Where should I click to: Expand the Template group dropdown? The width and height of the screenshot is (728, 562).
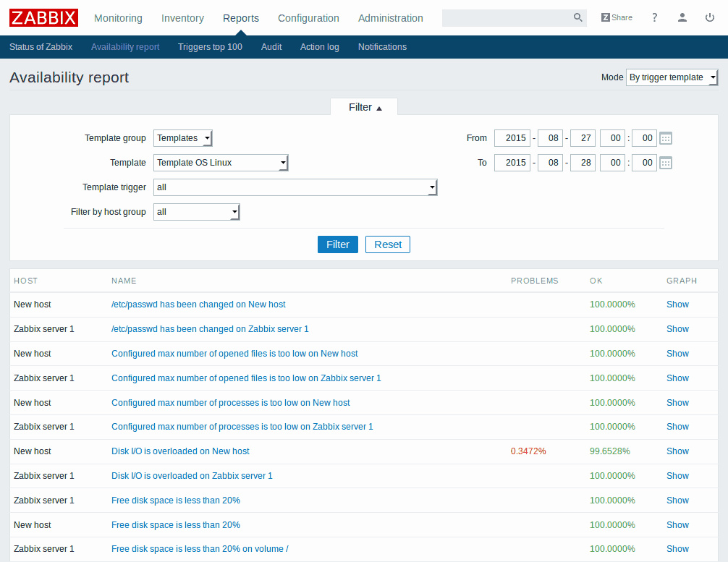pyautogui.click(x=182, y=138)
